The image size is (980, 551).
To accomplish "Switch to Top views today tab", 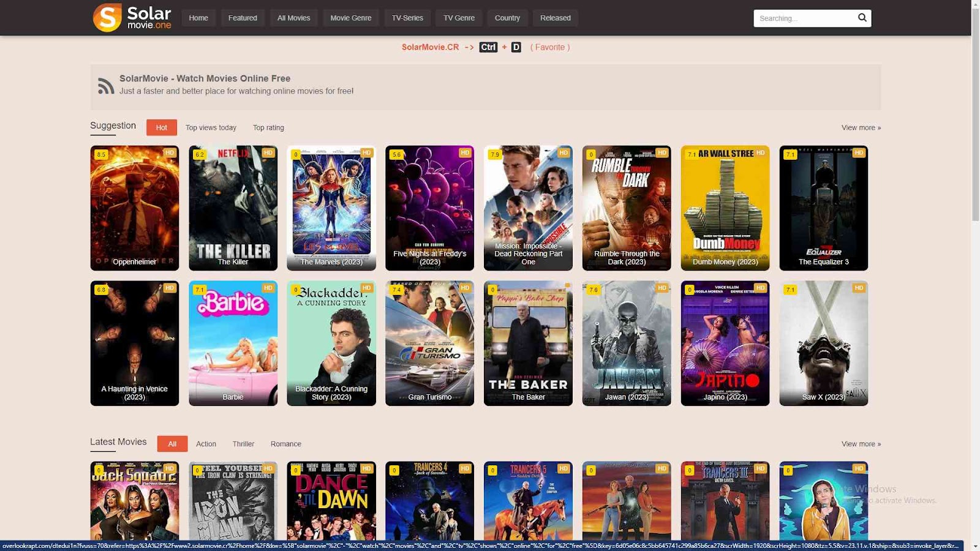I will pos(211,127).
